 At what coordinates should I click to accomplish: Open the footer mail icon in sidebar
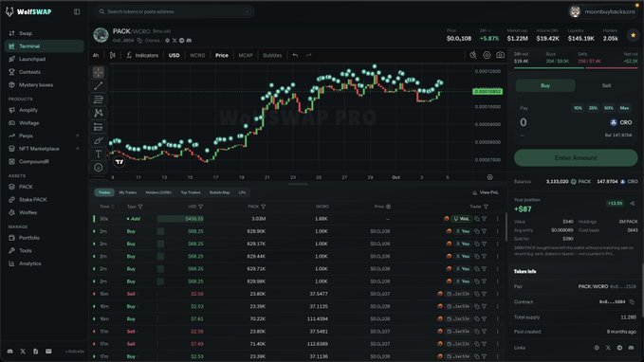click(48, 352)
